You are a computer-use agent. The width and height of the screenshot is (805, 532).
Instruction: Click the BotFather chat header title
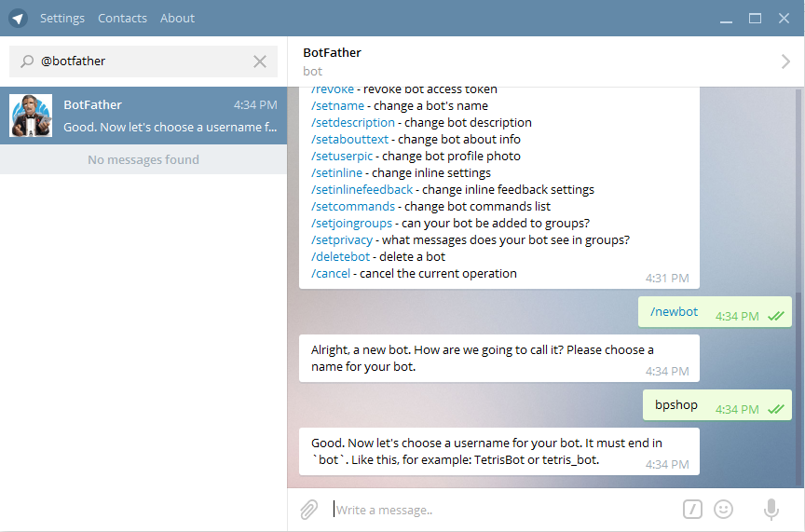click(333, 52)
